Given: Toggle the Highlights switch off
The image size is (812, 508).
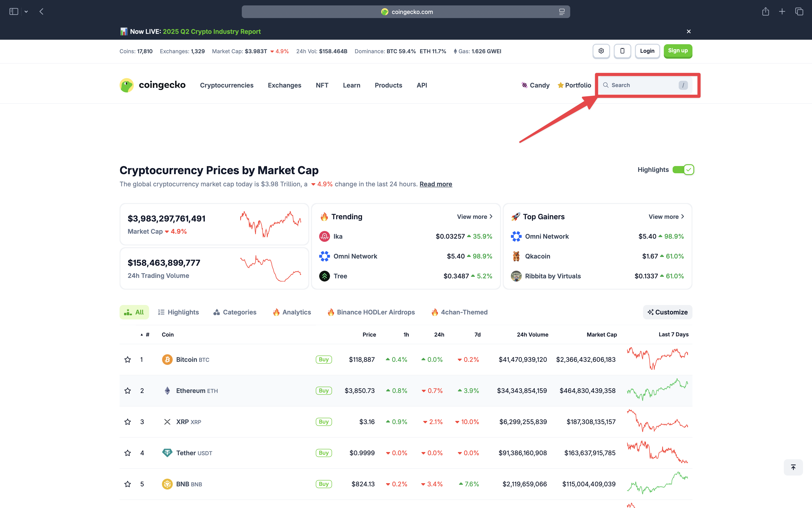Looking at the screenshot, I should tap(683, 170).
